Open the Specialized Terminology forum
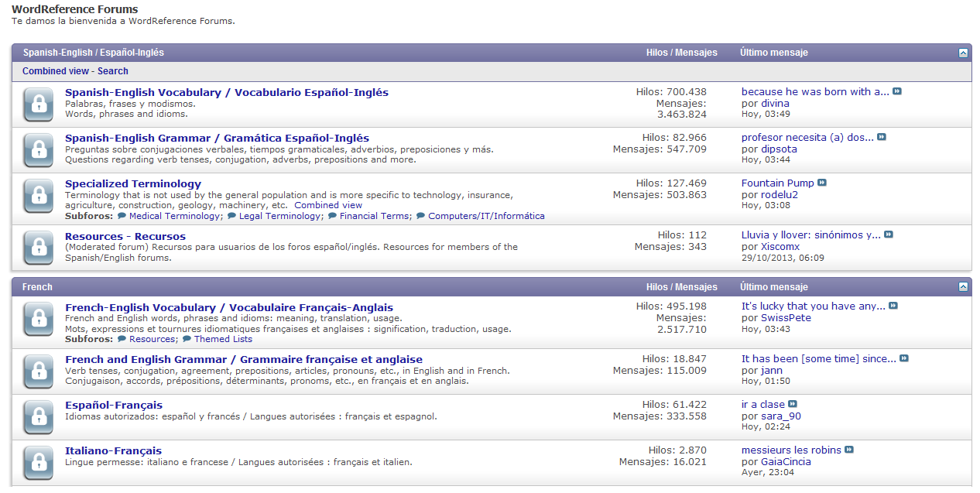The width and height of the screenshot is (980, 493). pos(133,184)
